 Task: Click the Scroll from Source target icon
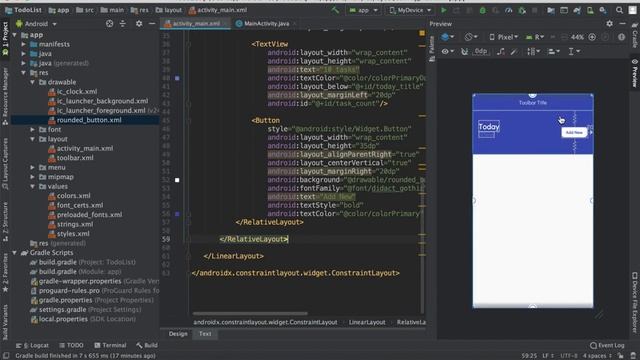click(109, 24)
